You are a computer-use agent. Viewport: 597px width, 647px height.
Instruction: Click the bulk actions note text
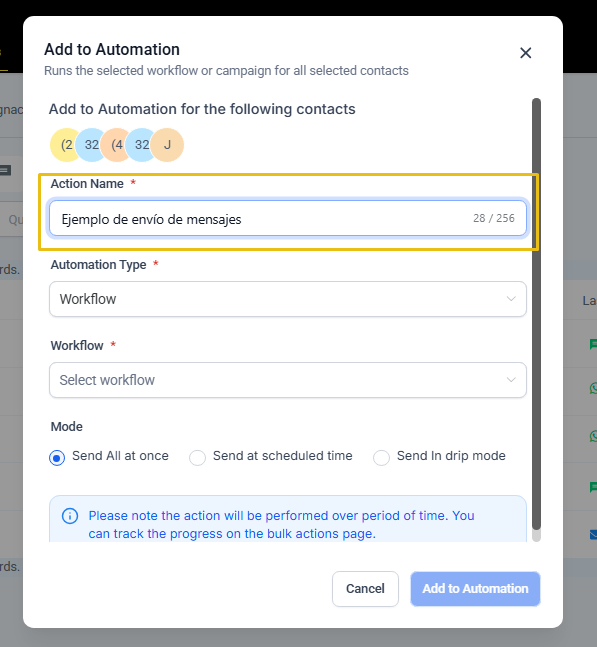[281, 524]
